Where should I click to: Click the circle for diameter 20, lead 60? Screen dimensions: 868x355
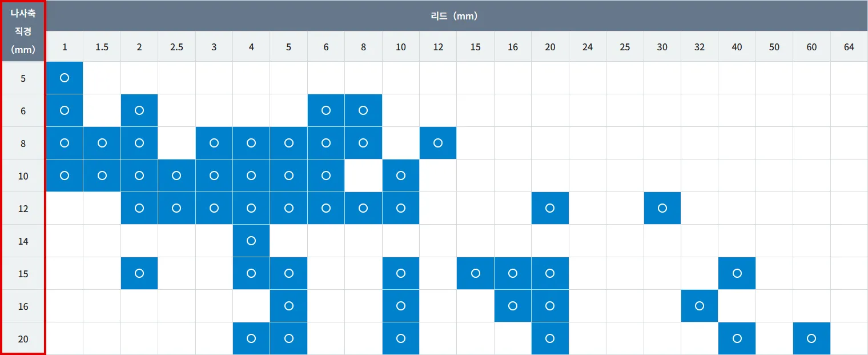811,338
